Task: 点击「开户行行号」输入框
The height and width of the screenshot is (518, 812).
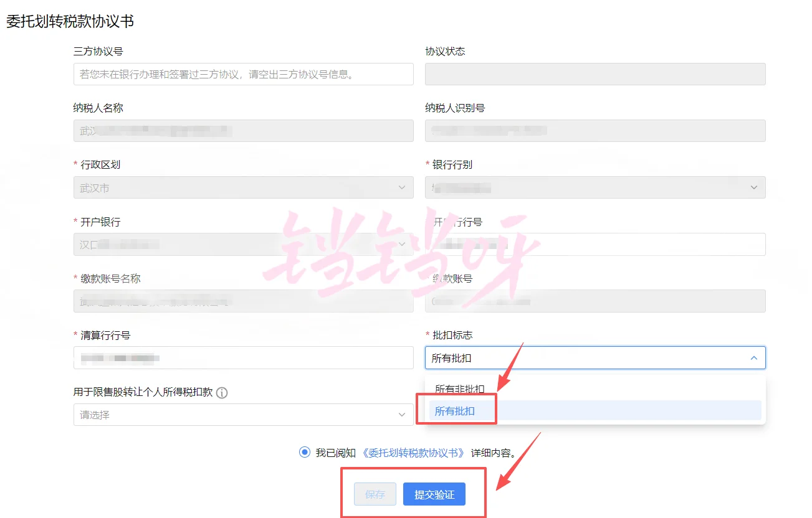Action: point(595,244)
